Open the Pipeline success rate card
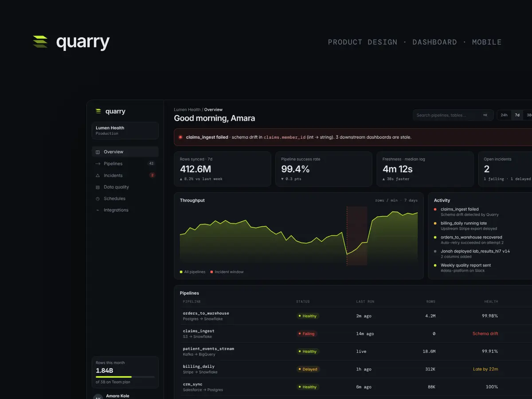This screenshot has width=532, height=399. pyautogui.click(x=324, y=169)
